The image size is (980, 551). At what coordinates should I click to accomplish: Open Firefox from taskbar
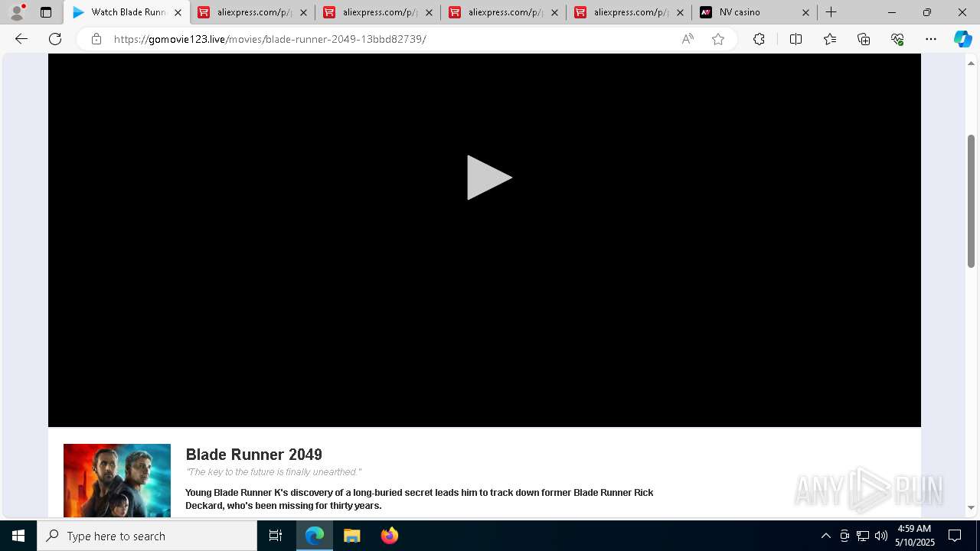(x=389, y=536)
